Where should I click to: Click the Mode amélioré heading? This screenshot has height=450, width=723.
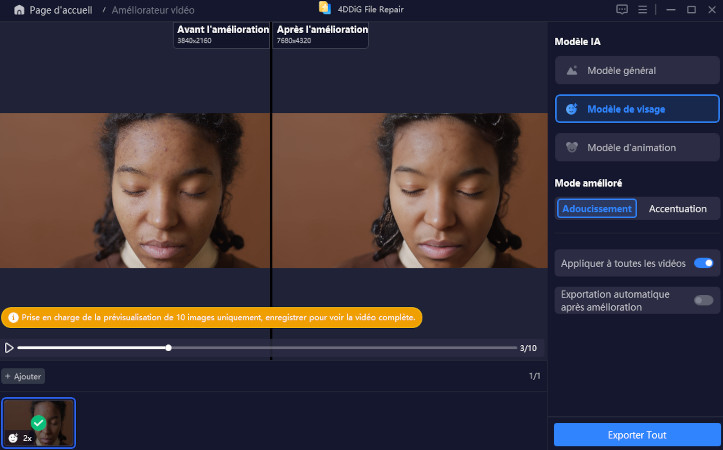pyautogui.click(x=588, y=183)
